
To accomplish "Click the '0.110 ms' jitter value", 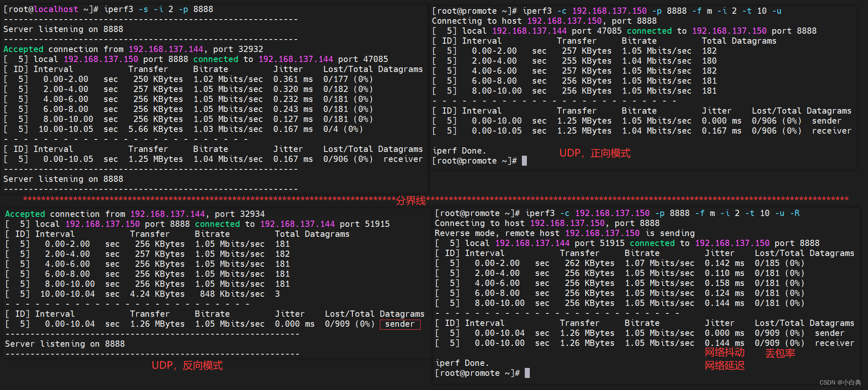I will coord(725,273).
